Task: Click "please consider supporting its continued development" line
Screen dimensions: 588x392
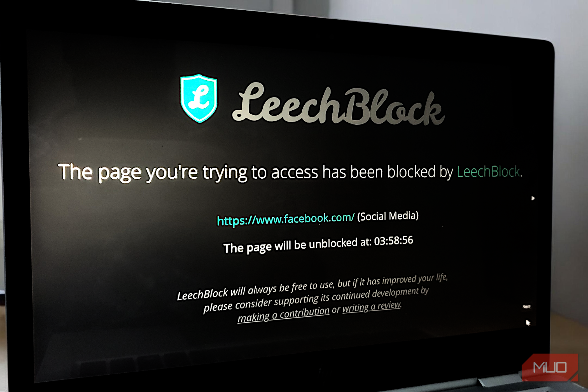Action: coord(316,299)
